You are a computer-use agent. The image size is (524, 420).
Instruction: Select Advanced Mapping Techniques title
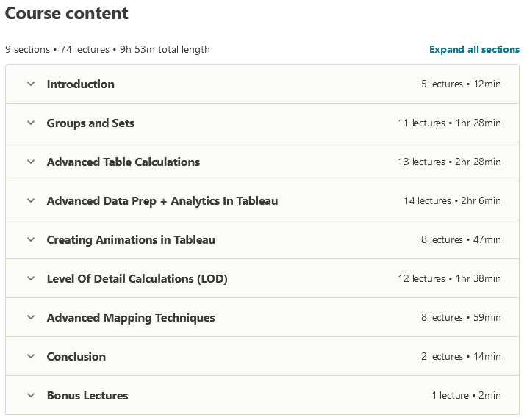131,317
